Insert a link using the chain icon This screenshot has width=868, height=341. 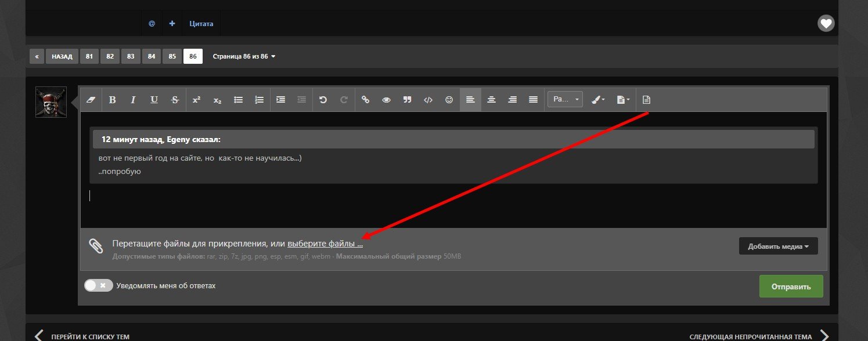365,100
